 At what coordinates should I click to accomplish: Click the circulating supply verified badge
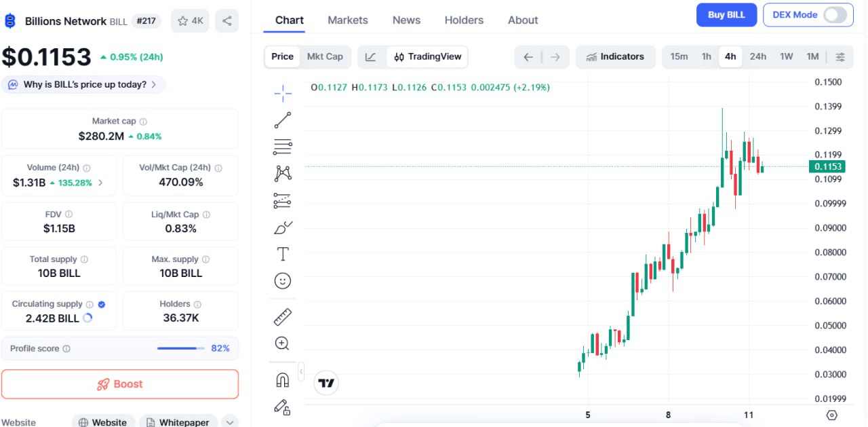pos(101,304)
